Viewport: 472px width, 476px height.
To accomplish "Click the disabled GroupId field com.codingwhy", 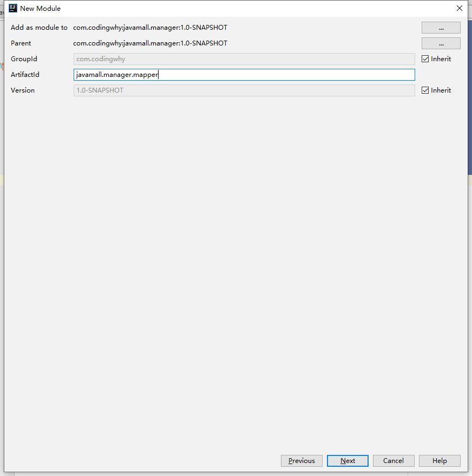I will [x=244, y=59].
